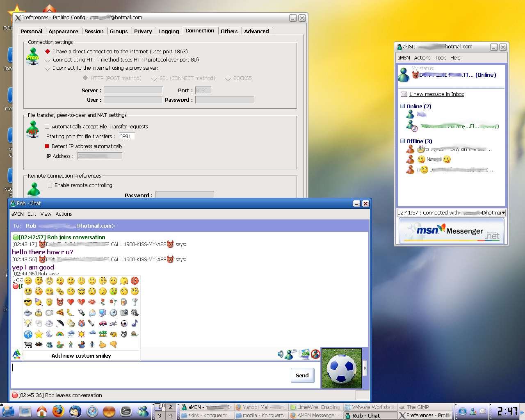525x420 pixels.
Task: Open the Tools menu in aMSN
Action: [x=441, y=58]
